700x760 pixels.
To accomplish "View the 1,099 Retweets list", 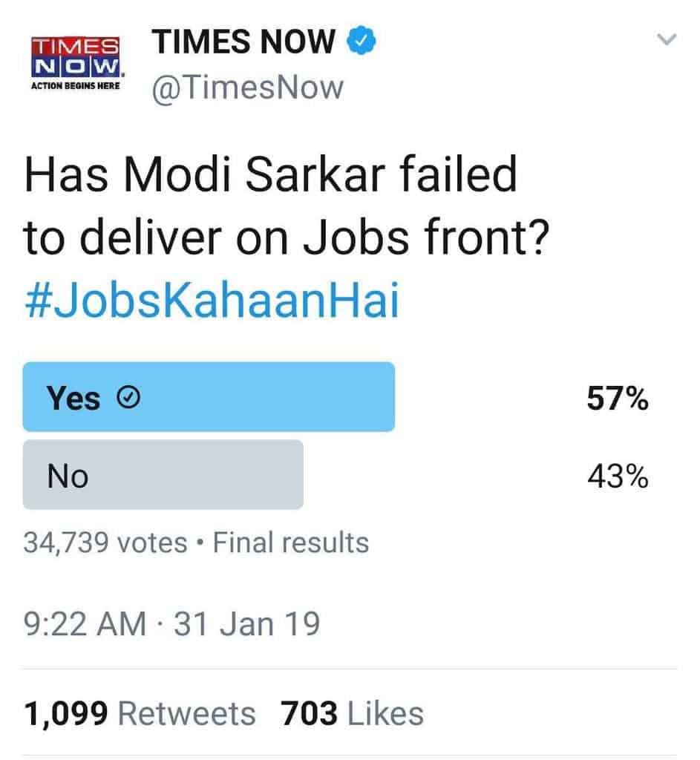I will tap(140, 714).
